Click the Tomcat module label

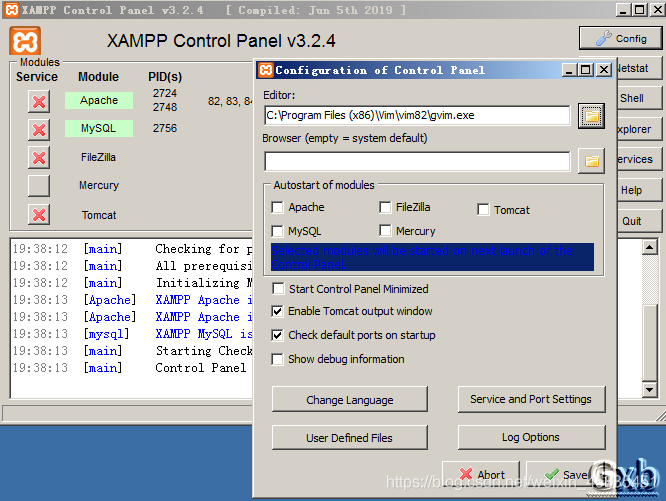tap(99, 215)
